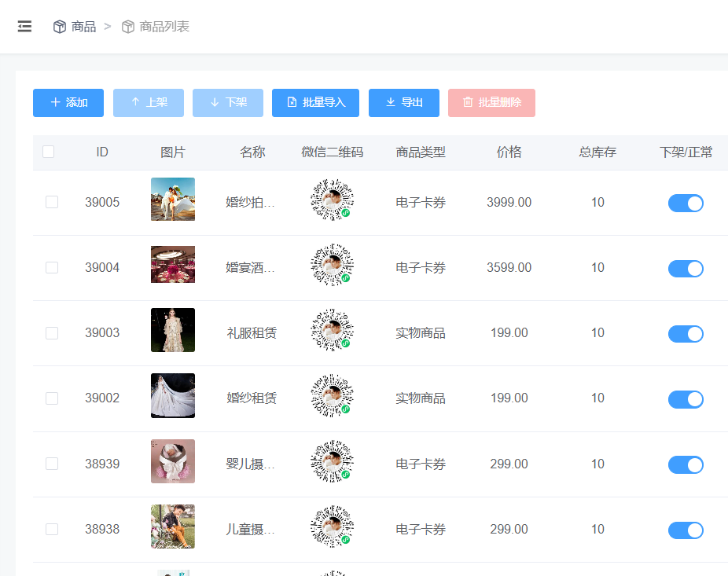Viewport: 728px width, 576px height.
Task: Click 实物商品 type in the 39003 row
Action: (421, 332)
